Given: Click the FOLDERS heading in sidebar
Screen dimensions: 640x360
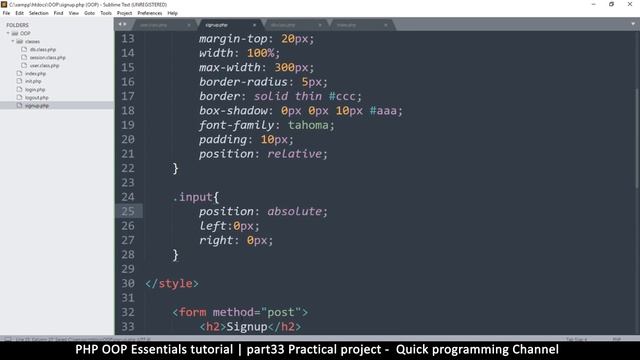Looking at the screenshot, I should (x=17, y=25).
